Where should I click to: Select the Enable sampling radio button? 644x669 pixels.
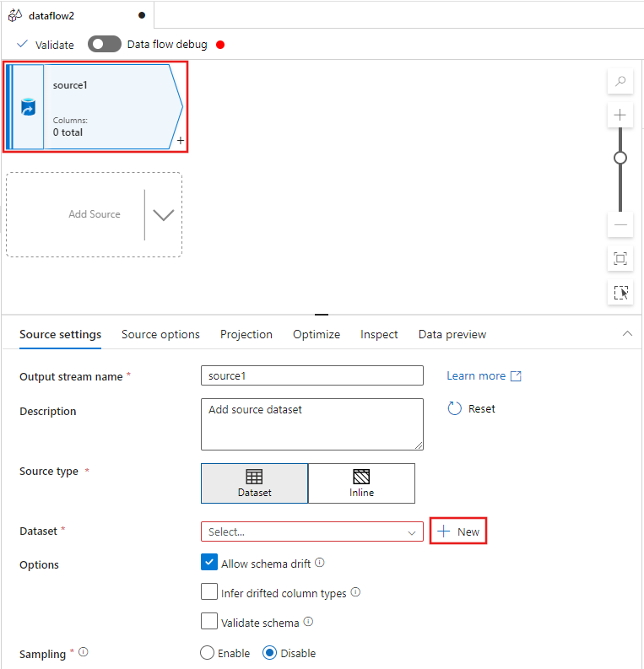207,653
